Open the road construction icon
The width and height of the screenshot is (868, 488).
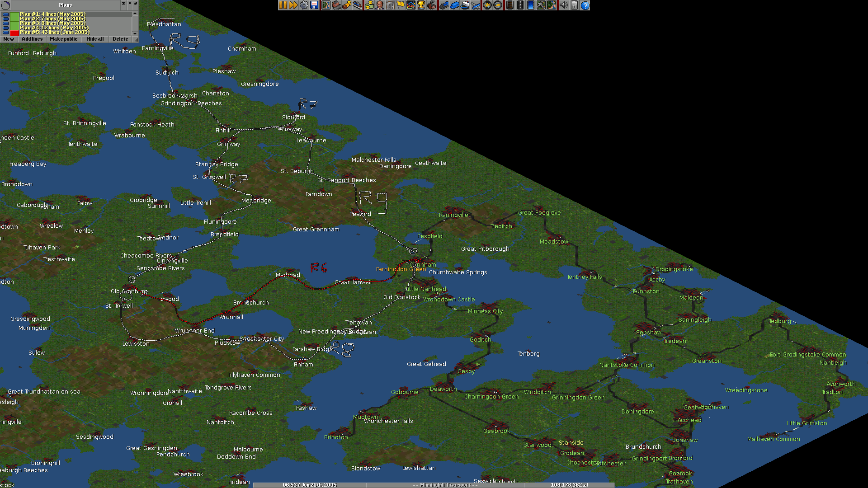point(520,5)
